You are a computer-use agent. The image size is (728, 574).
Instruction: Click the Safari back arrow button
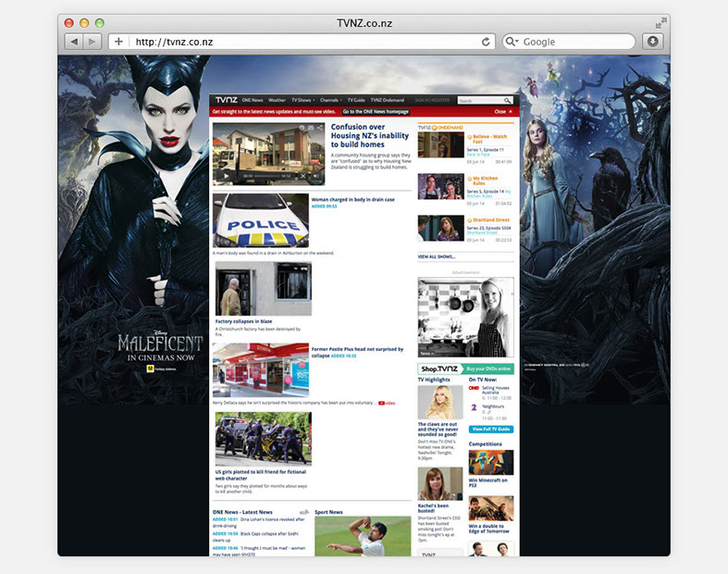73,42
